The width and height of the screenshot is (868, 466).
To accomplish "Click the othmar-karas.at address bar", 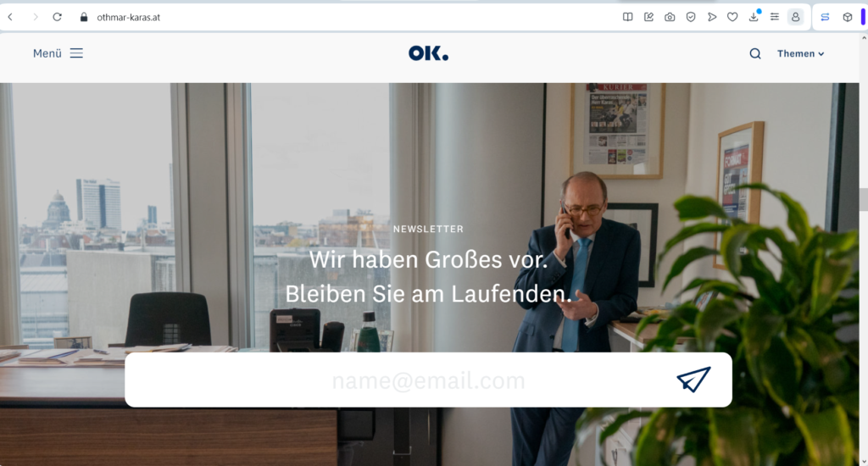I will point(129,17).
